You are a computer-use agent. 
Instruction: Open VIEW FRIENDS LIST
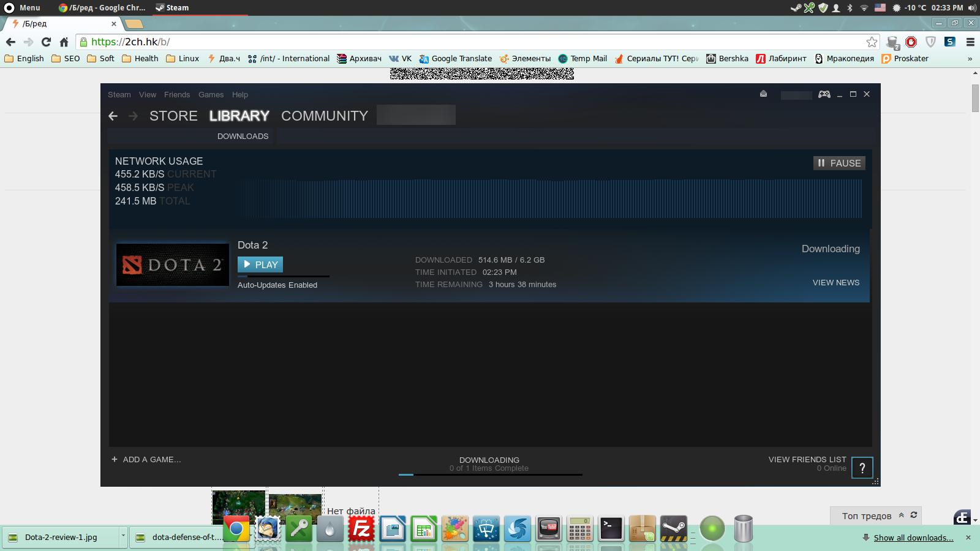[x=807, y=459]
